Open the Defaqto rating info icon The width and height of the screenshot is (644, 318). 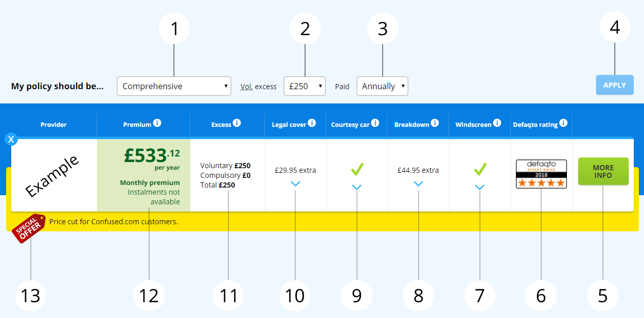pos(563,123)
